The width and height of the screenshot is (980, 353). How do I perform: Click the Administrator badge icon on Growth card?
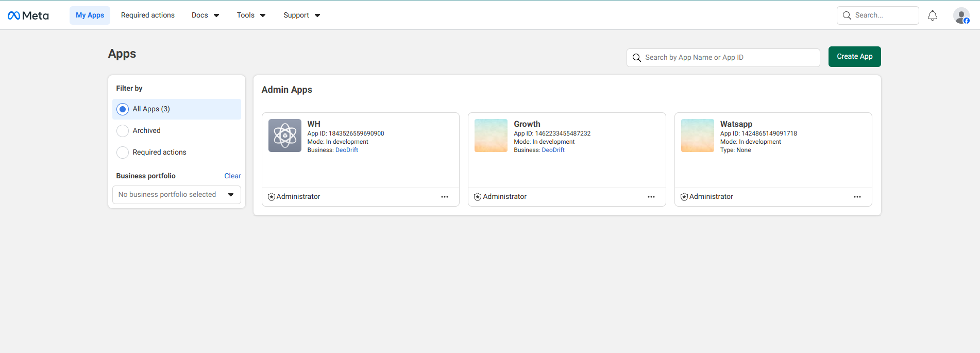point(478,197)
